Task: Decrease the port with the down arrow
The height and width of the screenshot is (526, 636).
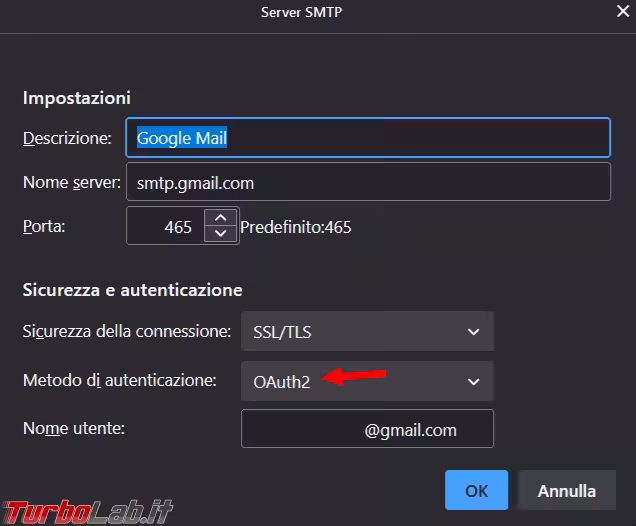Action: (220, 235)
